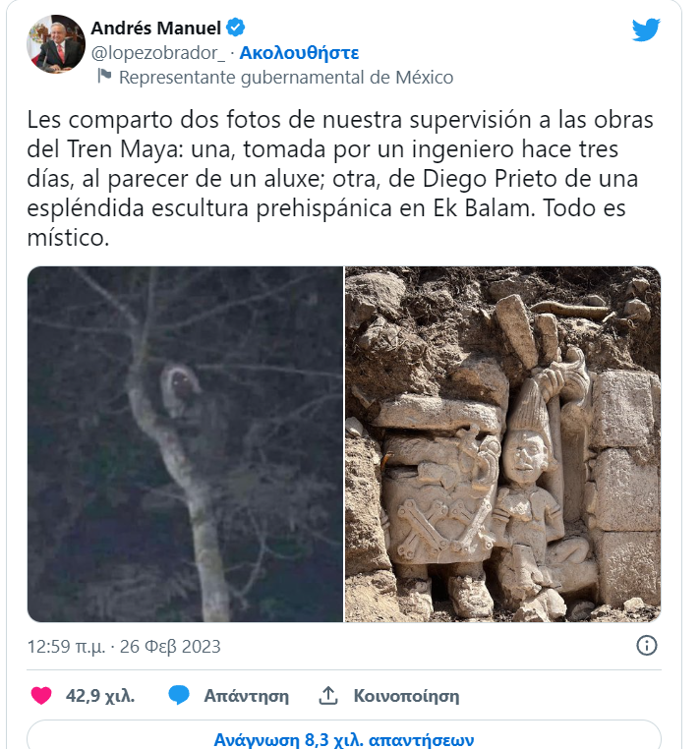
Task: Open the aluxe tree photo
Action: click(186, 444)
